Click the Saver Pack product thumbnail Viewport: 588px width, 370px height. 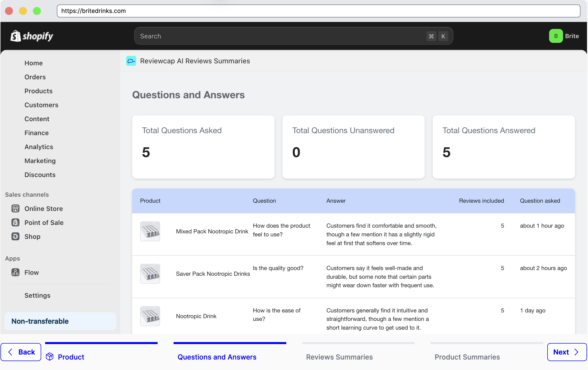150,274
